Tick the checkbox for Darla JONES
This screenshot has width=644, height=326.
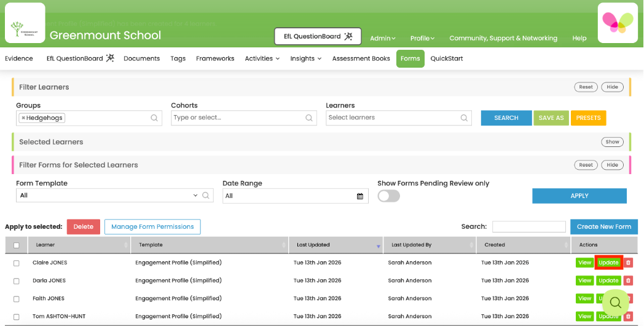[x=17, y=281]
